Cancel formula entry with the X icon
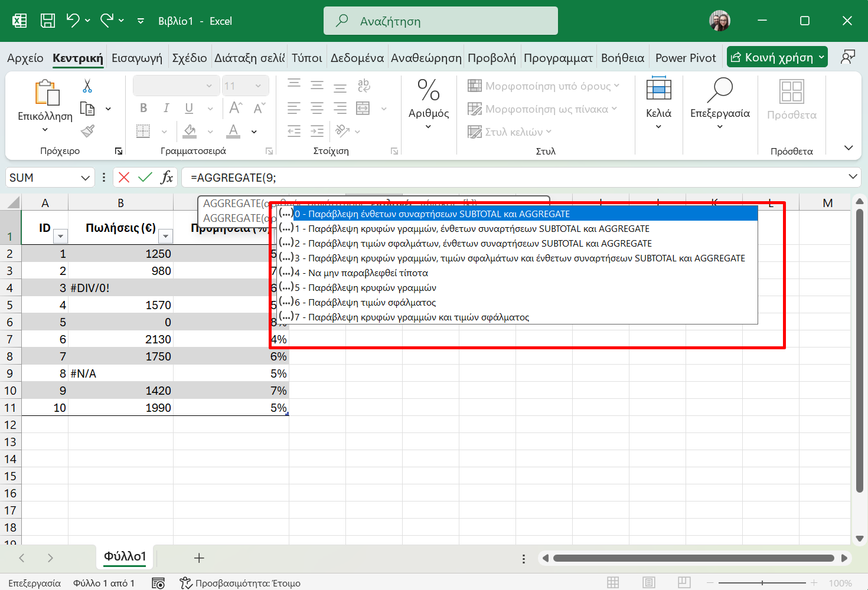The height and width of the screenshot is (590, 868). click(124, 178)
